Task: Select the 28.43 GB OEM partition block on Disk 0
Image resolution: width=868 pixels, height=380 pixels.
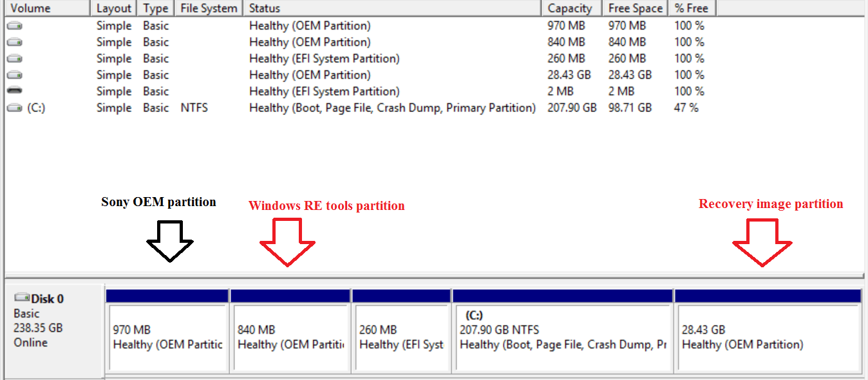Action: pyautogui.click(x=768, y=337)
